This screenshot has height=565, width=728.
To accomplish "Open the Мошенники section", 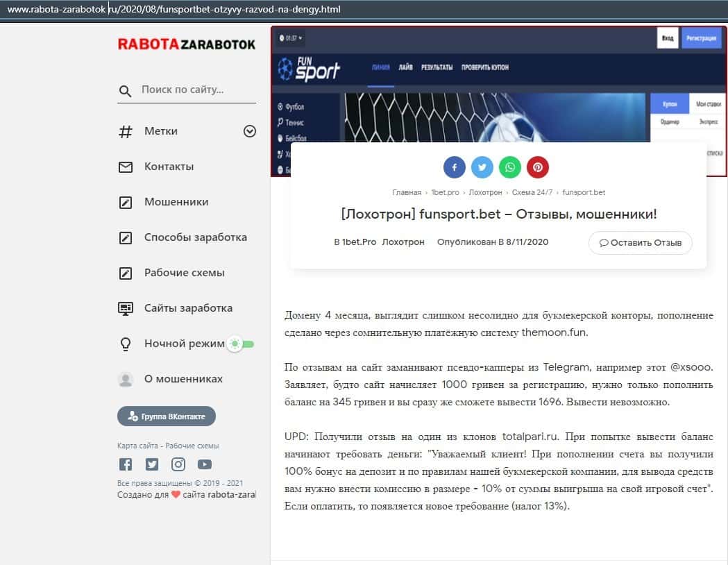I will point(176,201).
